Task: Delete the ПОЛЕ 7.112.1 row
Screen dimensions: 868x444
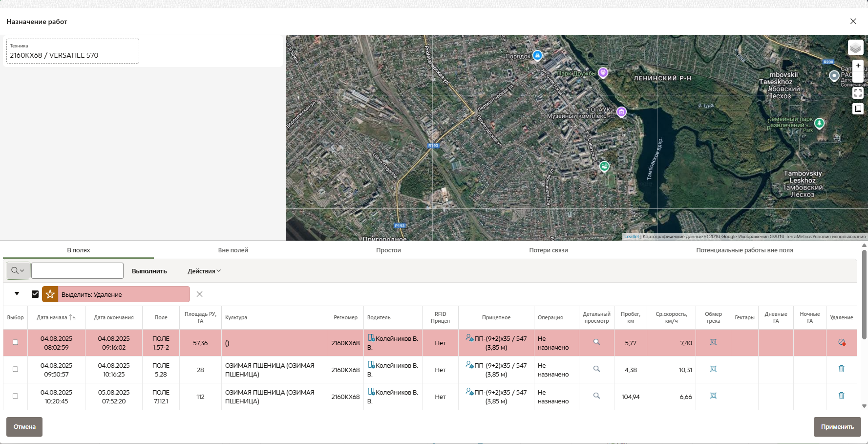Action: click(x=841, y=396)
